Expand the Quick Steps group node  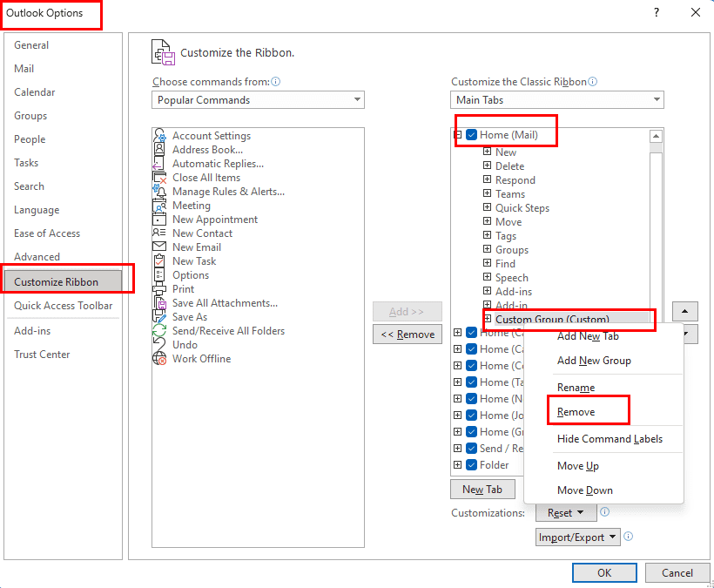pos(488,207)
